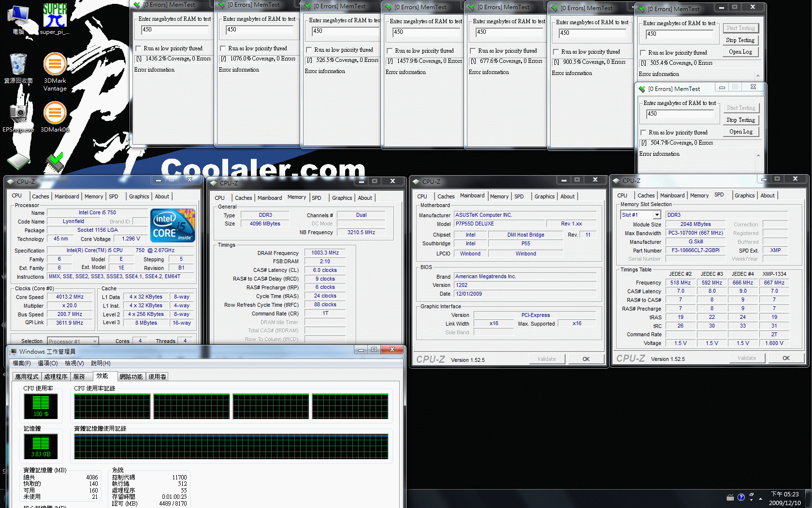Switch to 網路功能 tab in Task Manager
The width and height of the screenshot is (812, 508).
[x=131, y=376]
